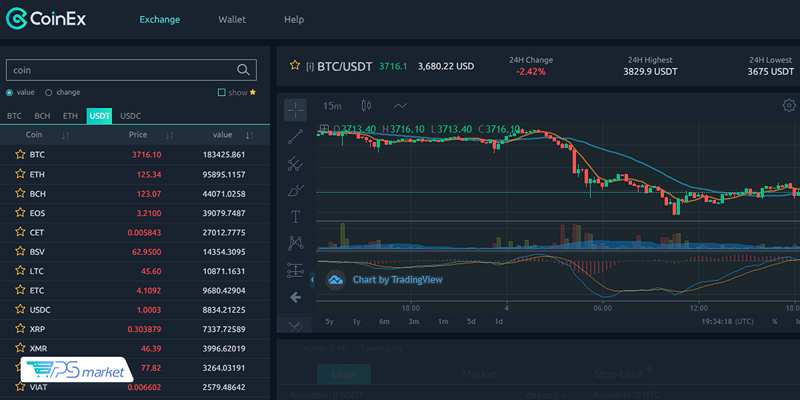
Task: Set chart range to 5d
Action: [x=470, y=321]
